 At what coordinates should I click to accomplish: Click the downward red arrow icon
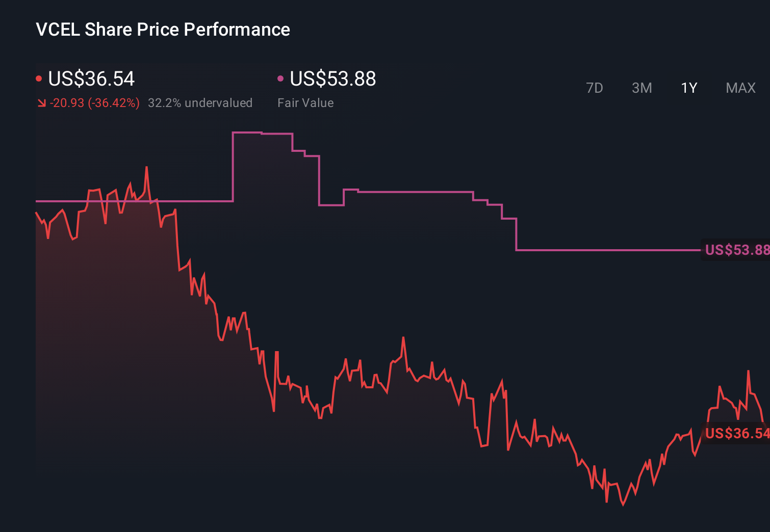[x=41, y=102]
